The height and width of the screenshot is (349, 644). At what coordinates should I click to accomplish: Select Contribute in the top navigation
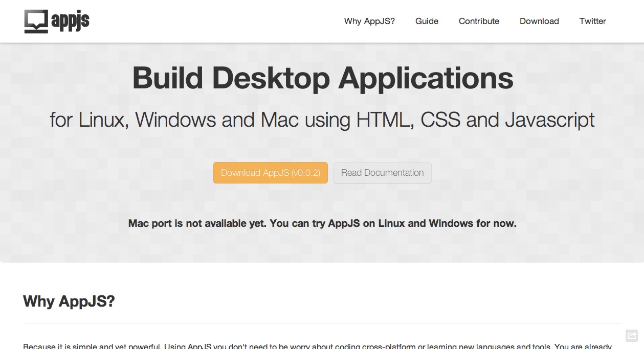click(x=479, y=21)
